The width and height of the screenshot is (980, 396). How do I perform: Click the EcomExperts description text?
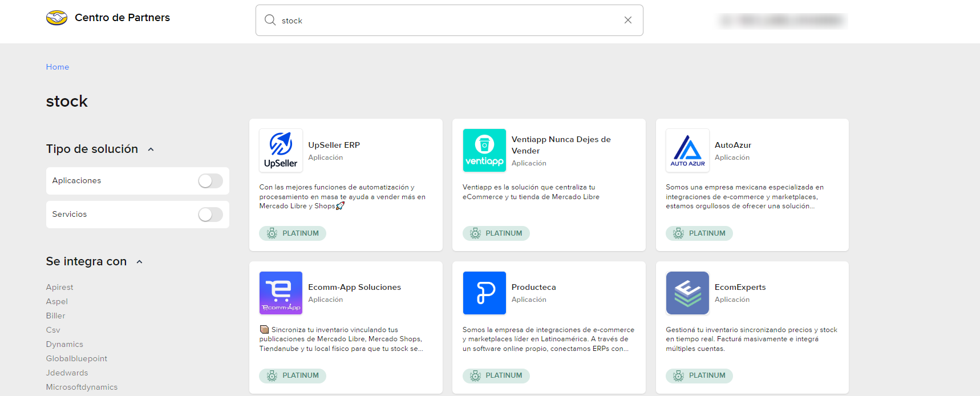pyautogui.click(x=751, y=339)
